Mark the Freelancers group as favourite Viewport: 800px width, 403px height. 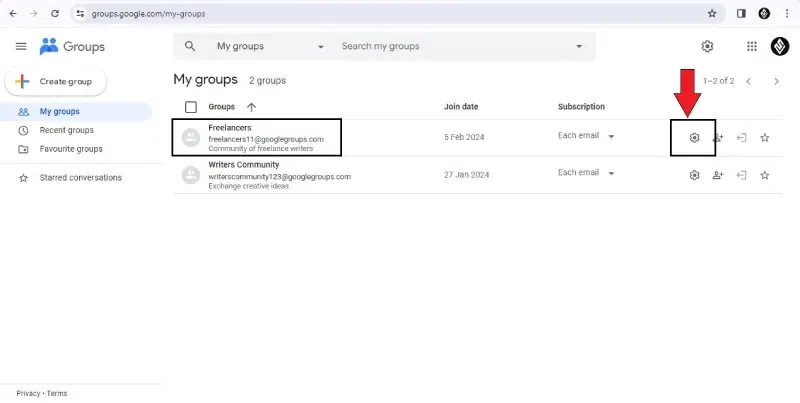765,138
